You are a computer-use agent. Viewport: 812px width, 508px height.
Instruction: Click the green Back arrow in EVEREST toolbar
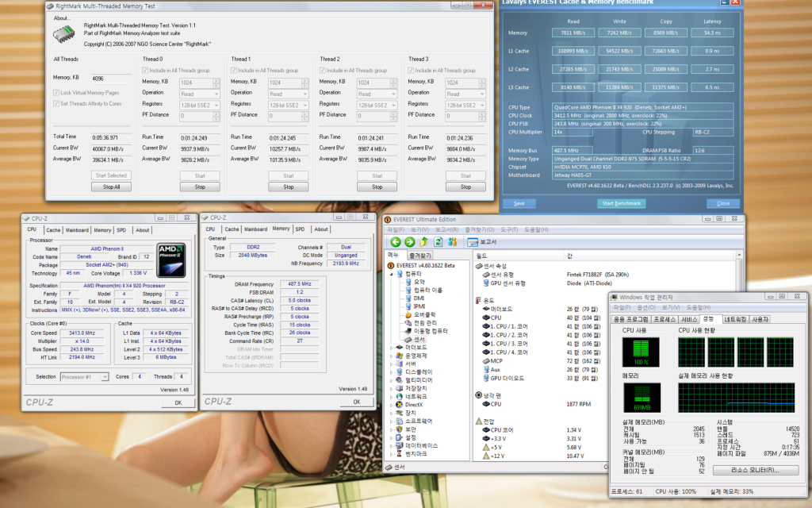(x=396, y=242)
